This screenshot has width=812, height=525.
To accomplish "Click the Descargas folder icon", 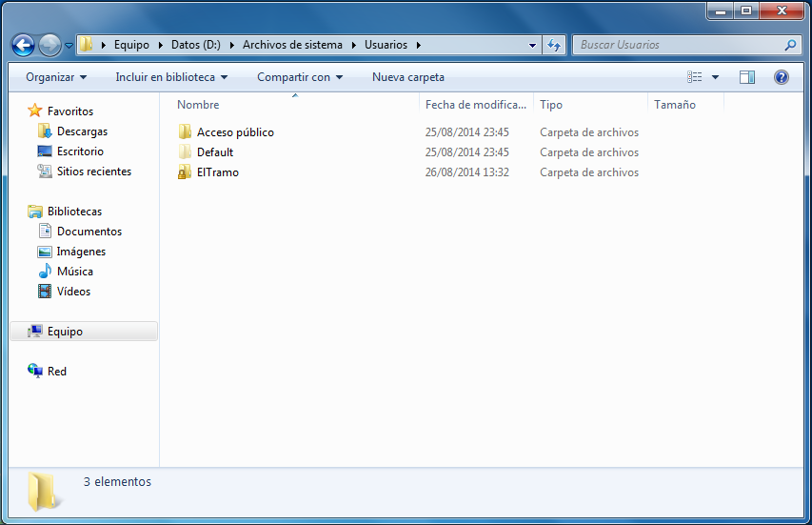I will click(x=45, y=131).
